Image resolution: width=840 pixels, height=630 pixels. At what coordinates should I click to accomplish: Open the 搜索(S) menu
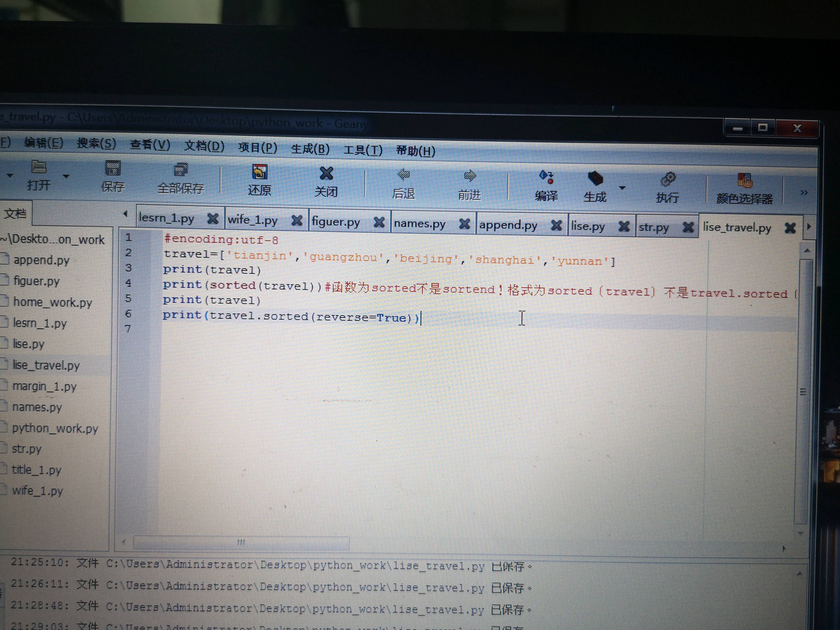point(97,144)
